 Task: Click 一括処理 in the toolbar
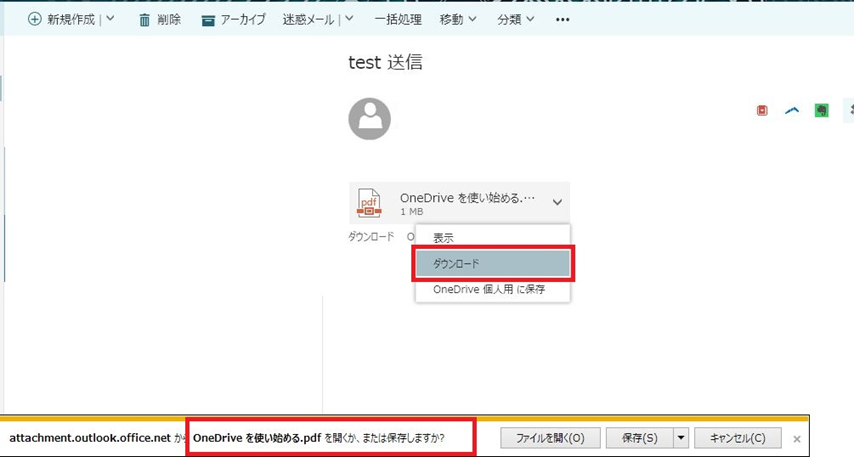click(x=398, y=20)
